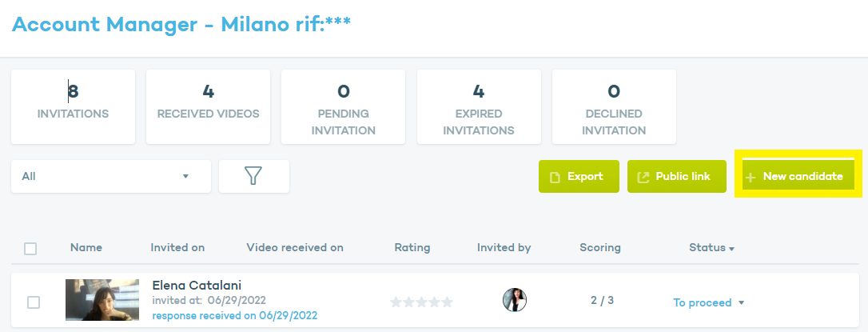Show the Pending Invitation tab

click(344, 106)
